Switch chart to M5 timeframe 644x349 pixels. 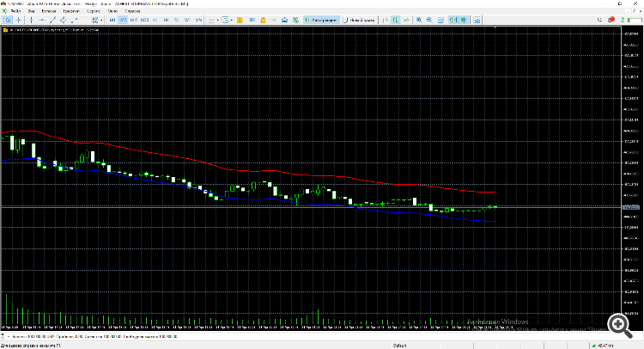pyautogui.click(x=123, y=20)
